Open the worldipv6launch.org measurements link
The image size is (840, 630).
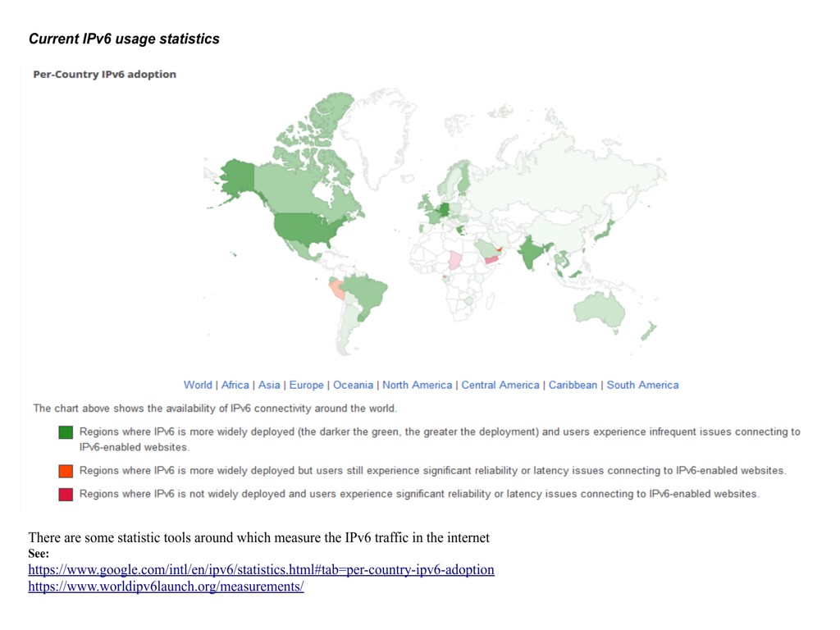tap(166, 587)
